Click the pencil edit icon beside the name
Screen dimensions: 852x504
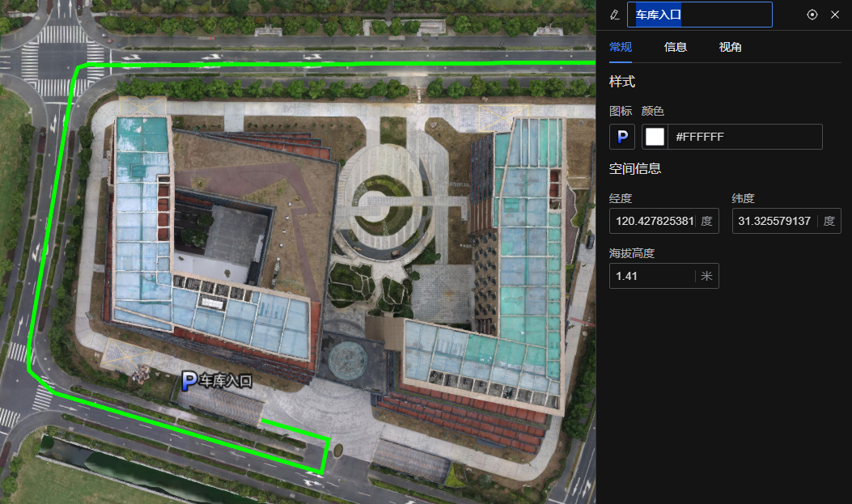pos(614,15)
